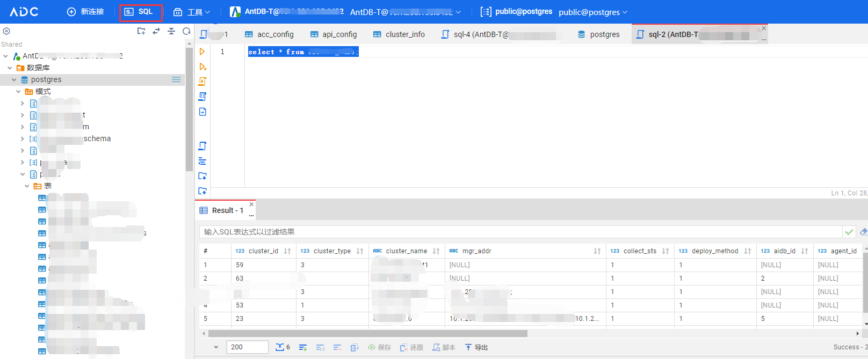Click the execute-in-new-tab play plus icon
The image size is (868, 359).
(202, 67)
